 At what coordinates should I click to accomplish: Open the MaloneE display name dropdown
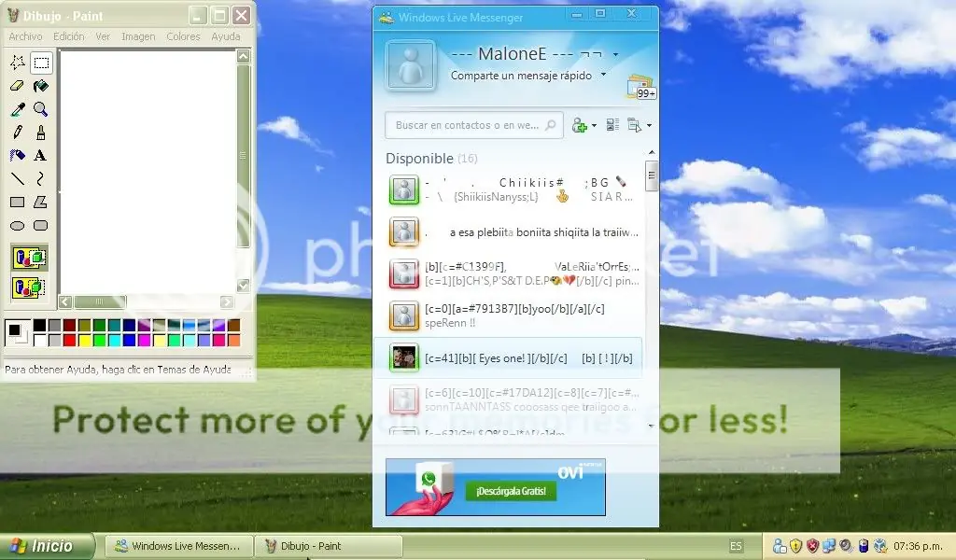[x=616, y=55]
